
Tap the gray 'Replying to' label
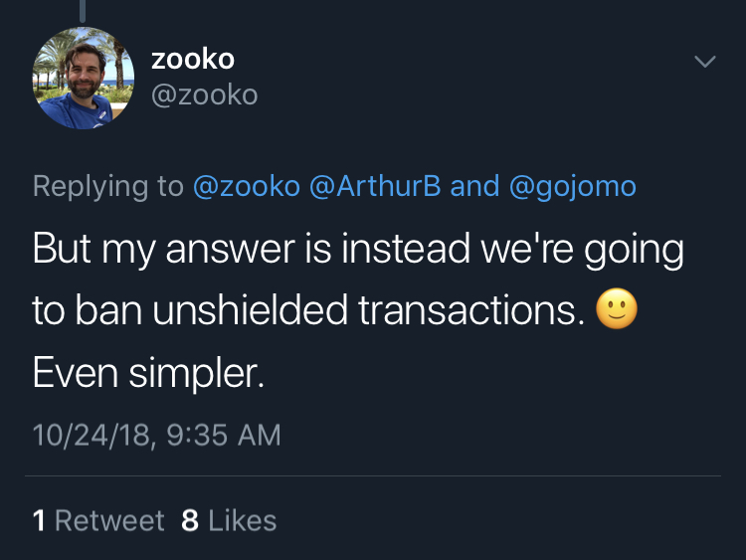108,187
